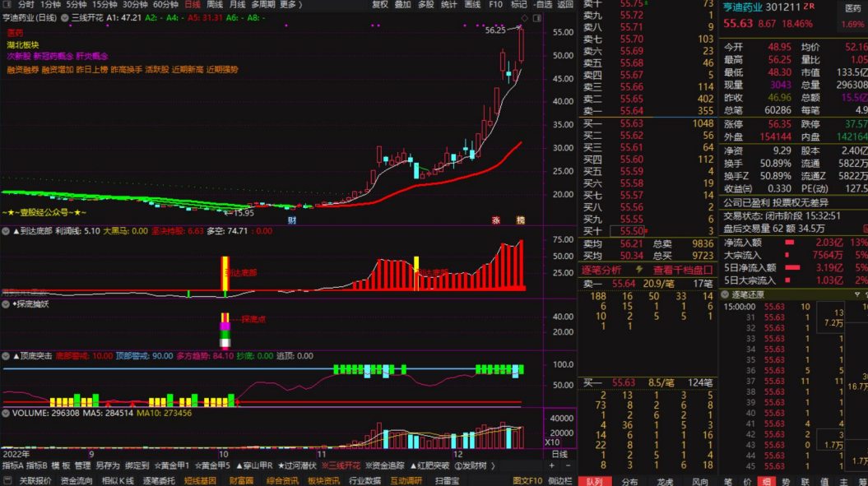The image size is (868, 486).
Task: Expand the 到达底部 indicator panel menu
Action: pyautogui.click(x=7, y=231)
